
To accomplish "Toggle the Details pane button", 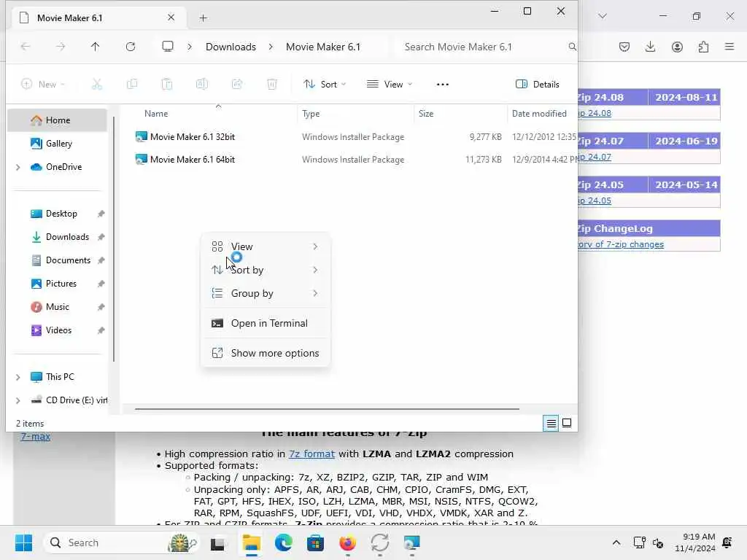I will [538, 85].
